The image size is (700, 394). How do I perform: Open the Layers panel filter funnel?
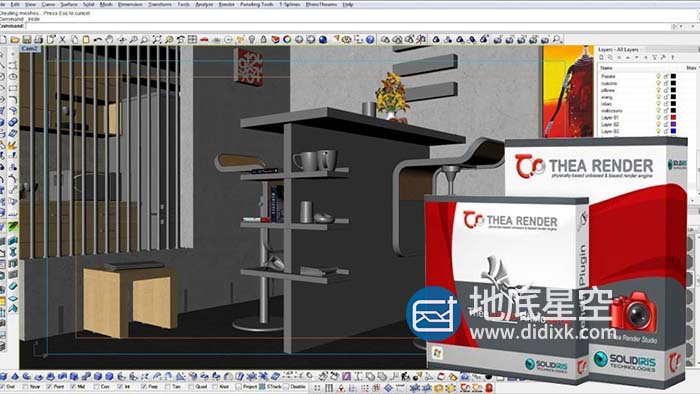tap(654, 58)
